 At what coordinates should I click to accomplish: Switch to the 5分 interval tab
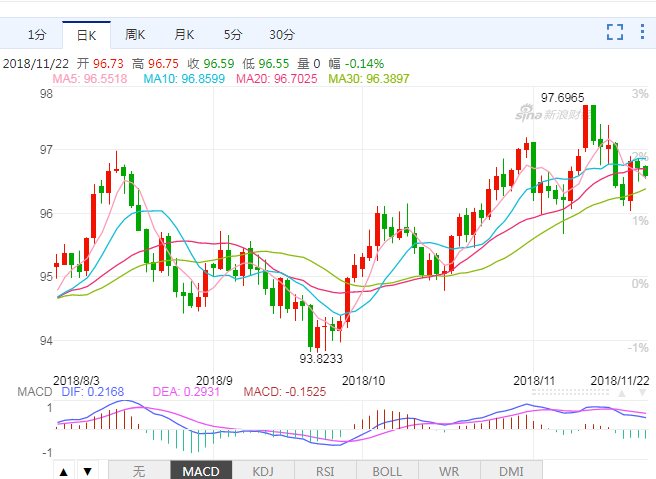232,35
